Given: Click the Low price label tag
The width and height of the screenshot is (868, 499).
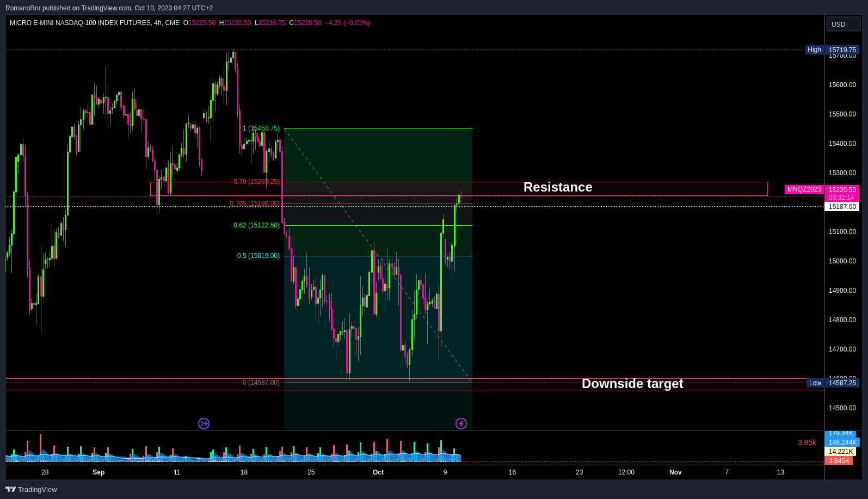Looking at the screenshot, I should (x=815, y=383).
